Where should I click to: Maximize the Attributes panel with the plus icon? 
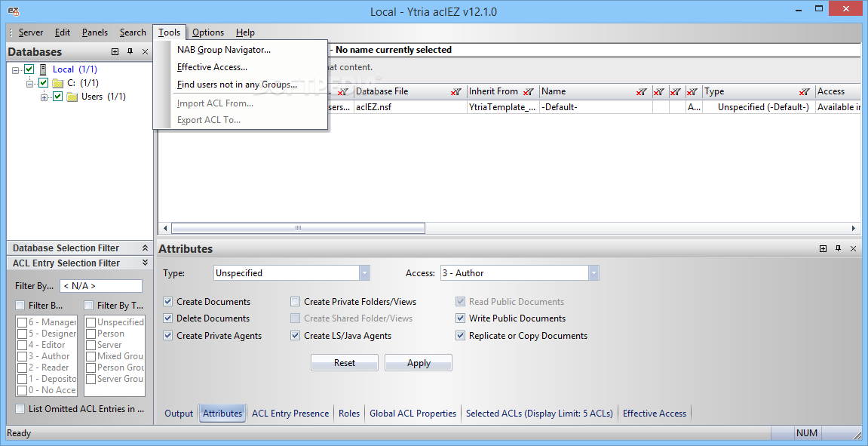(824, 249)
